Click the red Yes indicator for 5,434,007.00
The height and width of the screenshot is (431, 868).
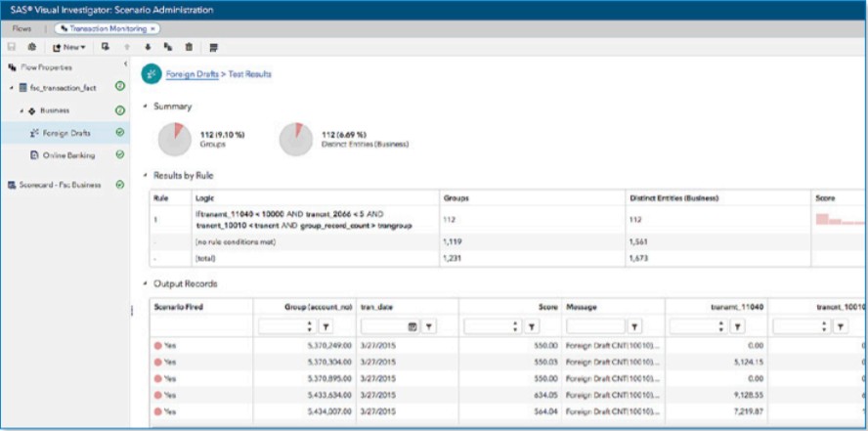(x=158, y=411)
